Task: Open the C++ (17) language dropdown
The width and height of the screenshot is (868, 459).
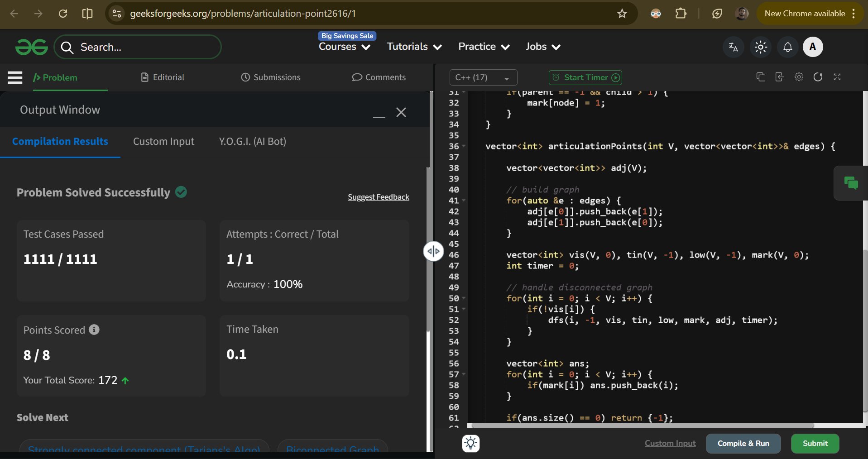Action: (x=483, y=77)
